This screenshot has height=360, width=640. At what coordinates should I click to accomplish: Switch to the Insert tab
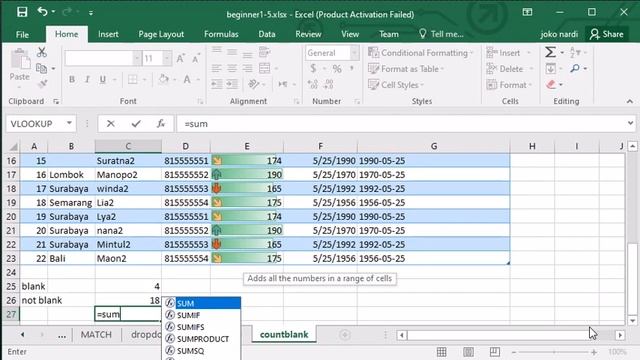(x=108, y=34)
